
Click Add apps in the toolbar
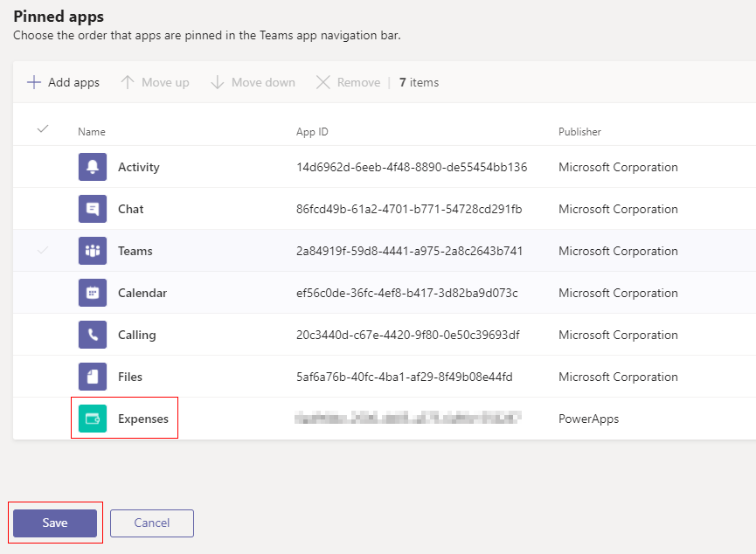point(63,82)
